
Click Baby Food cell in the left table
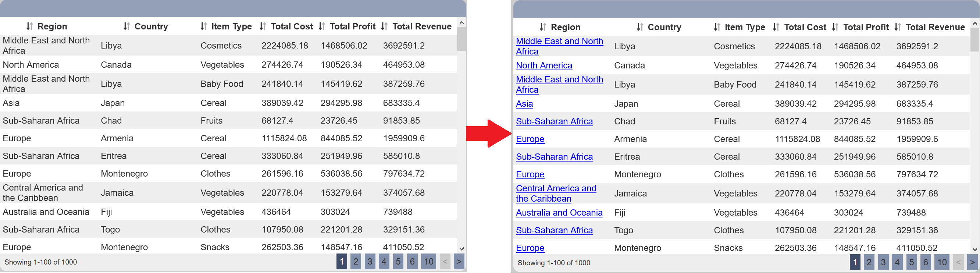coord(222,84)
